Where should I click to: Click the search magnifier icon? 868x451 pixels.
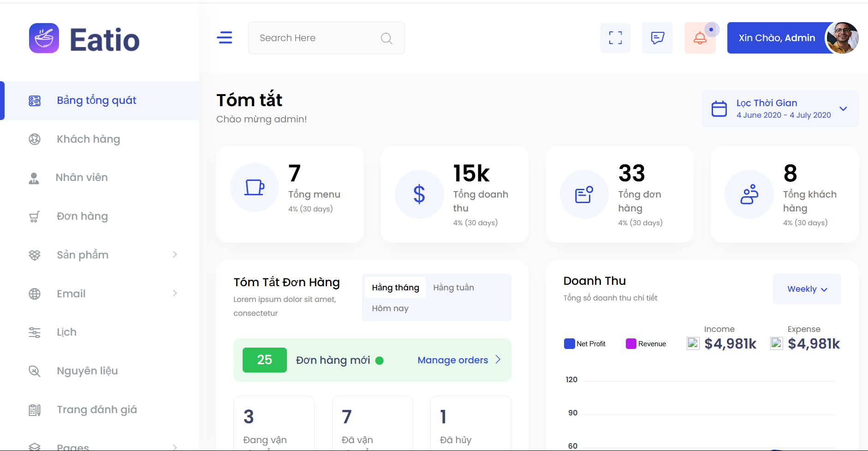(386, 38)
